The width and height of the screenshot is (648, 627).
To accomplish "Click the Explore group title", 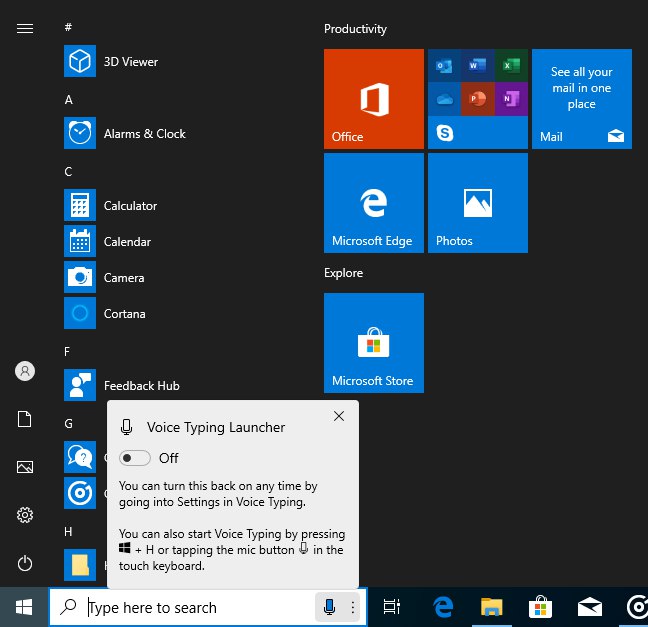I will click(x=343, y=273).
